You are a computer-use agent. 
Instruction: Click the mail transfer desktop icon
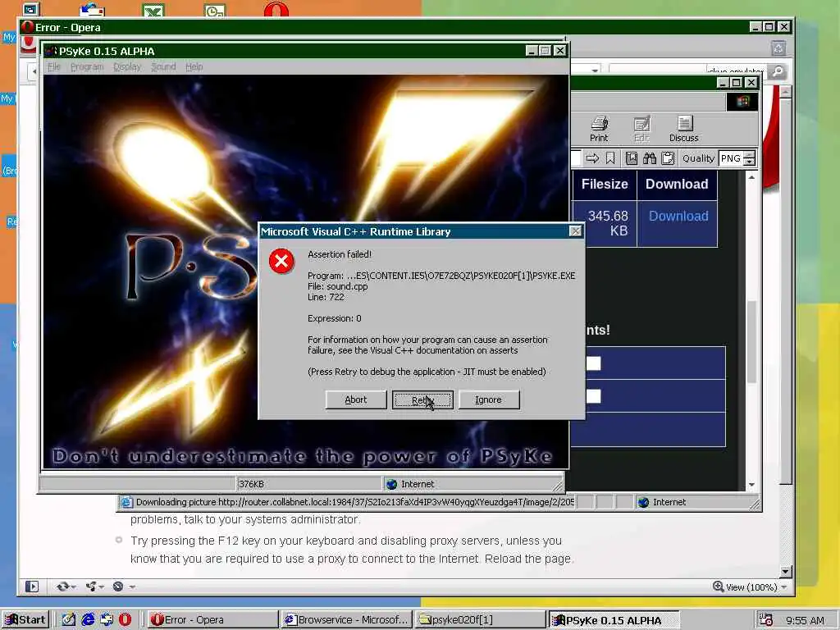tap(92, 10)
